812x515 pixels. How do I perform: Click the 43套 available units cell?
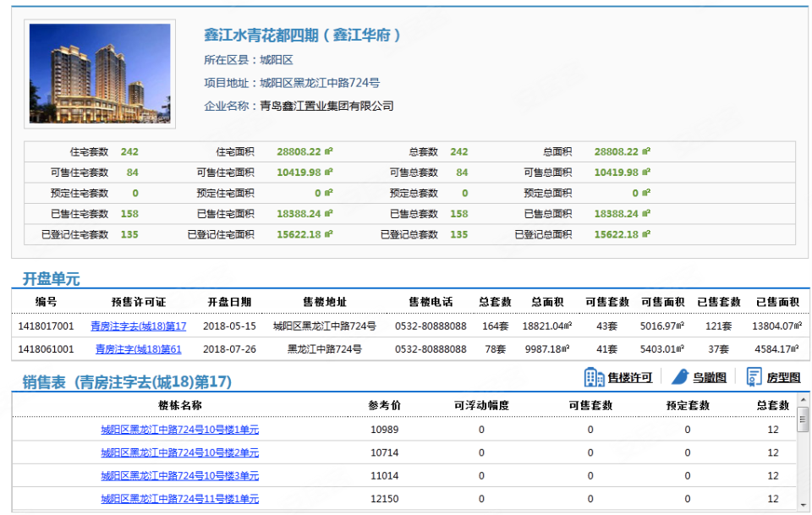[607, 326]
